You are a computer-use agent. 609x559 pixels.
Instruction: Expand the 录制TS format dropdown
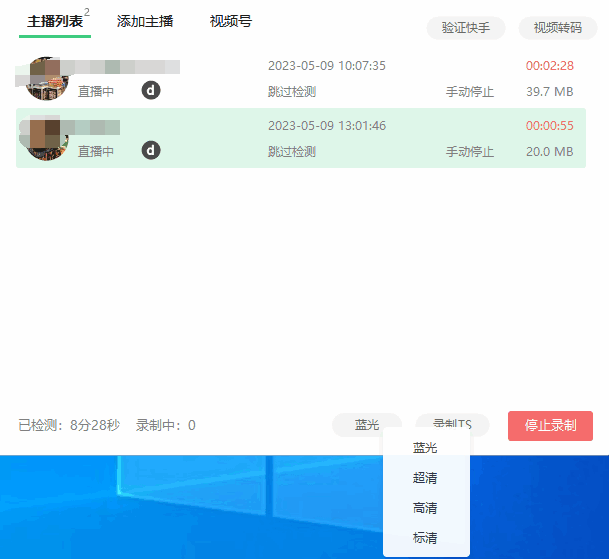tap(453, 424)
